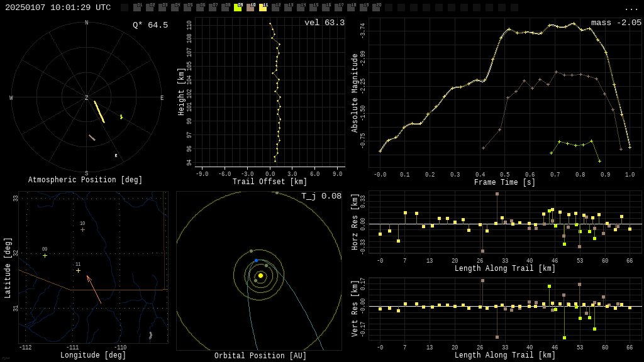The image size is (644, 362).
Task: Click station 11 marker on the map
Action: 78,270
